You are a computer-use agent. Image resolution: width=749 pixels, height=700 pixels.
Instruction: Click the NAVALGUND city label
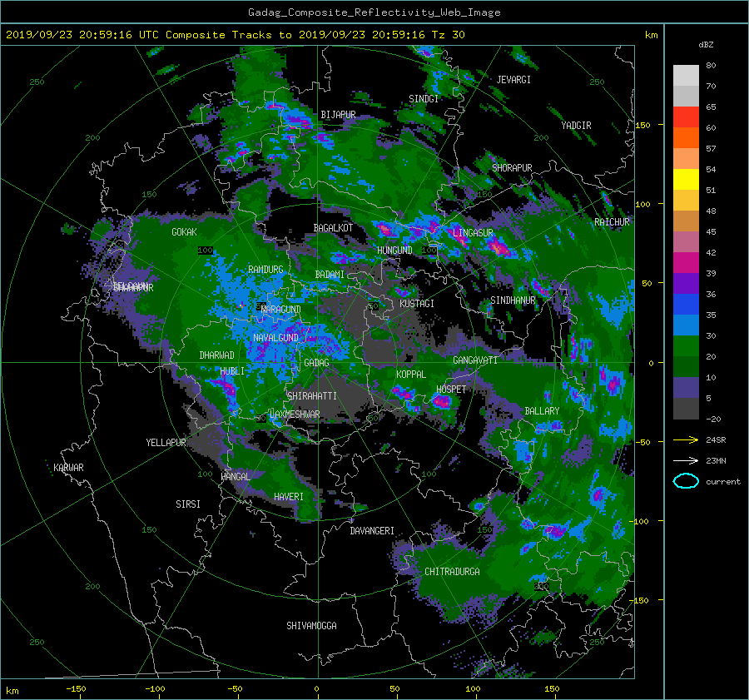[275, 337]
